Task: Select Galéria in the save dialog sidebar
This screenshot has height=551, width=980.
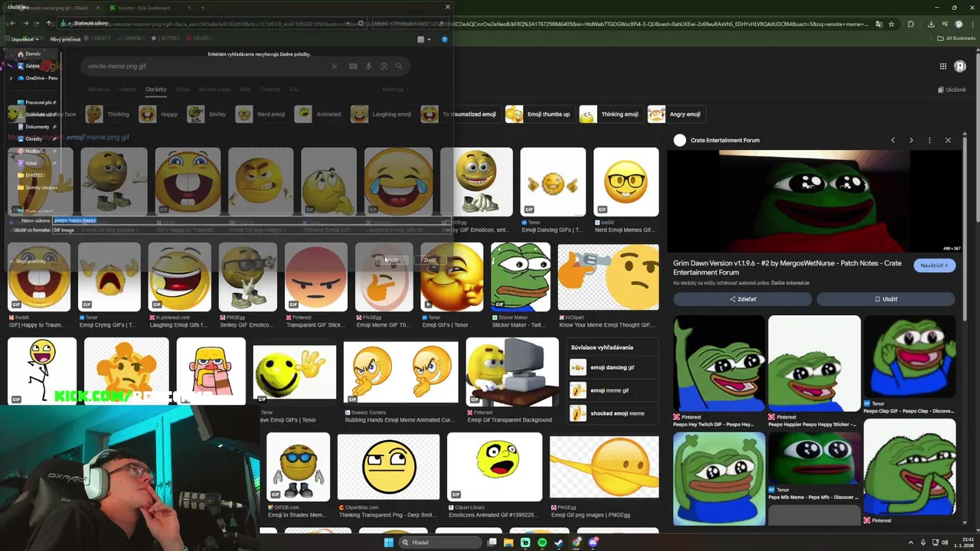Action: click(32, 66)
